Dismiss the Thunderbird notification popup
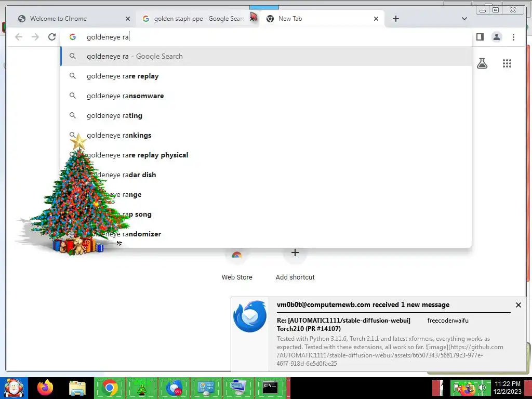 [518, 305]
